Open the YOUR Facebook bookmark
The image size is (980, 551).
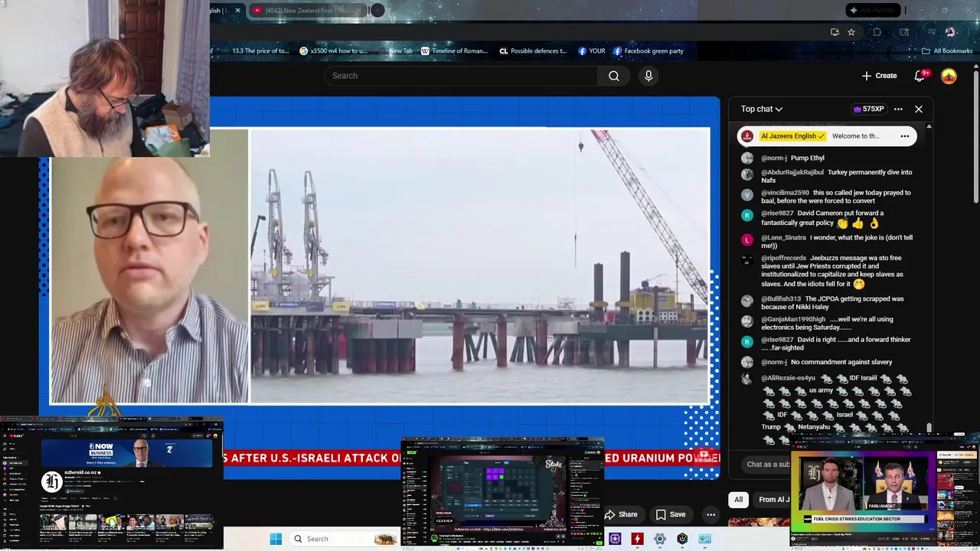(x=592, y=51)
